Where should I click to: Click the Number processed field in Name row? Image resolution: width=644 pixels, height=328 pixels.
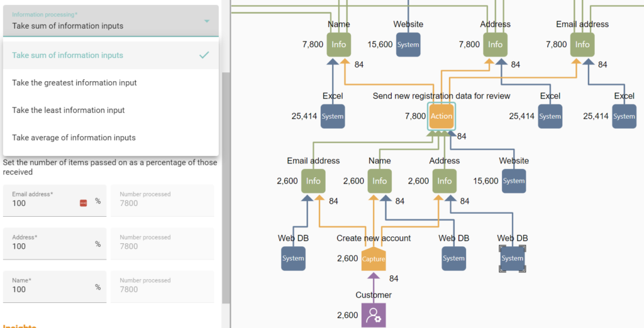(162, 287)
